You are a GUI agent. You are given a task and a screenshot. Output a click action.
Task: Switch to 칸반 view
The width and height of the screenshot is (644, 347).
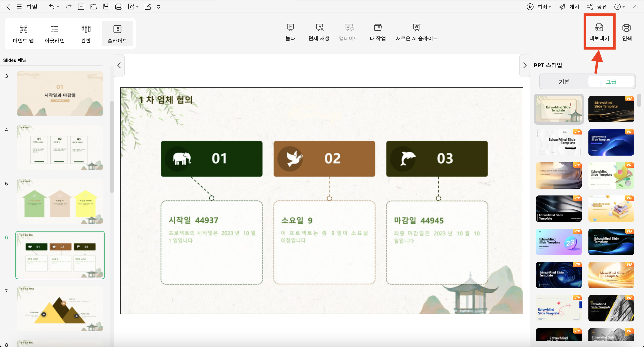(86, 34)
